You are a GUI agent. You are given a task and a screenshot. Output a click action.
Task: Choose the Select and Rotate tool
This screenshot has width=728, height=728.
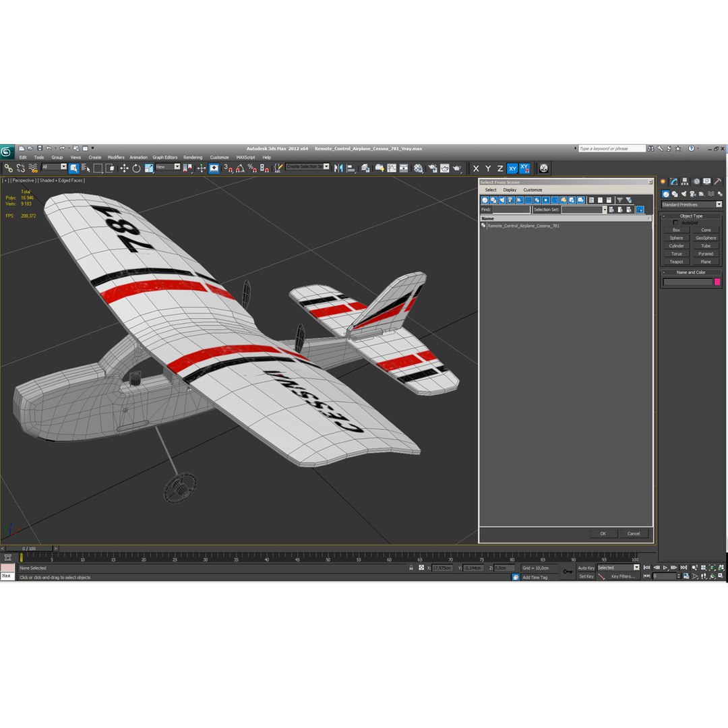click(x=136, y=168)
